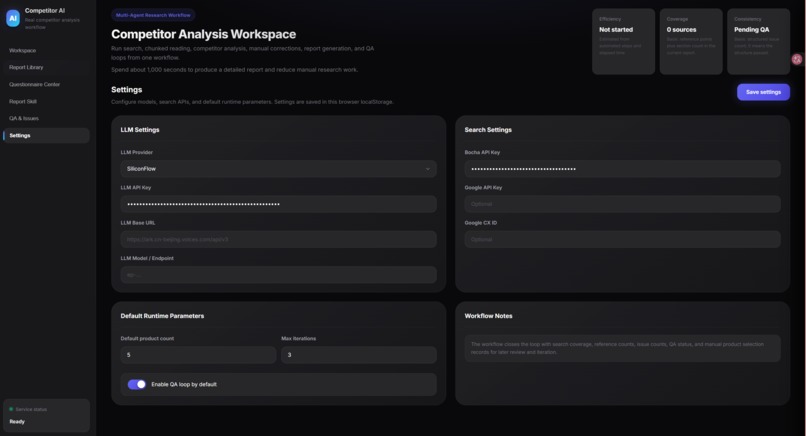Click the Competitor Analysis Workspace heading
Viewport: 806px width, 436px height.
204,34
